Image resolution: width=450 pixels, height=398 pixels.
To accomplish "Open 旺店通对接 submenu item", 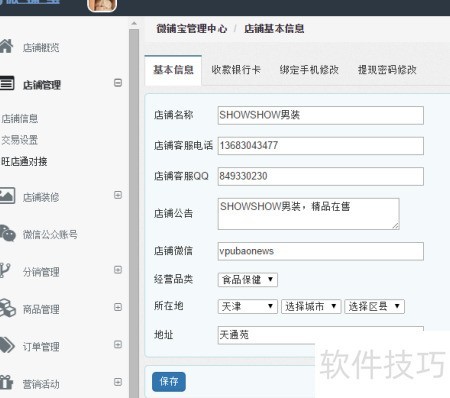I will pyautogui.click(x=24, y=162).
